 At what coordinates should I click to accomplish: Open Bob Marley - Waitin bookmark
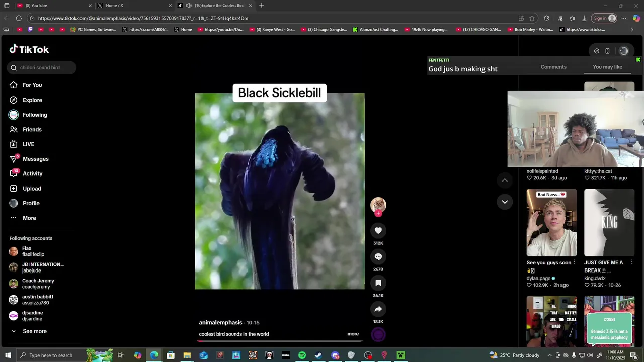point(530,30)
